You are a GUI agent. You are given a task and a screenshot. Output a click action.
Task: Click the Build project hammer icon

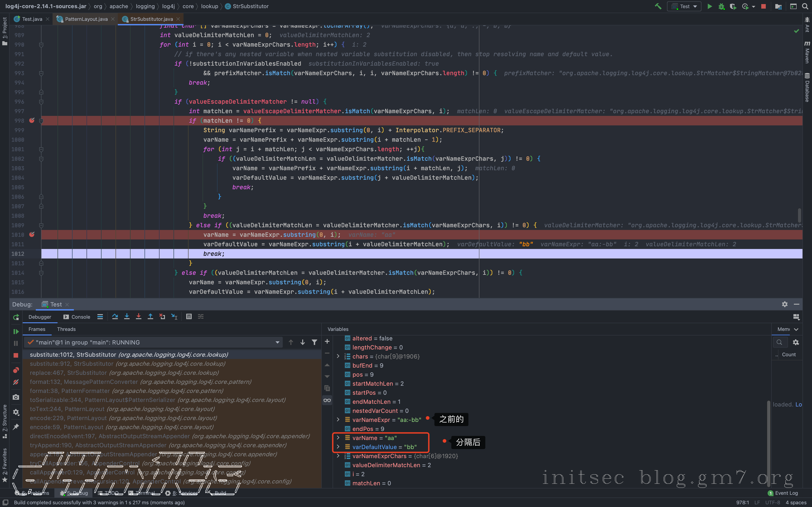pyautogui.click(x=658, y=6)
